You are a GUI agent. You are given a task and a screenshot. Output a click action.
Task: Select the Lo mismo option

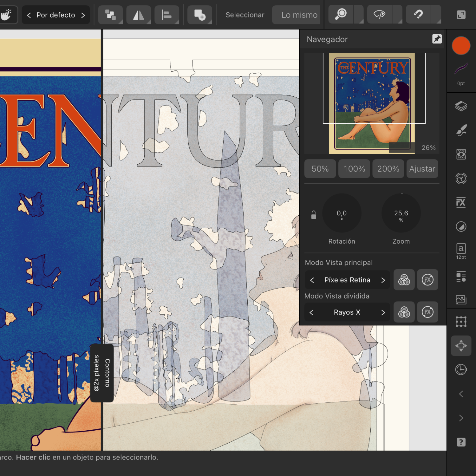(299, 15)
